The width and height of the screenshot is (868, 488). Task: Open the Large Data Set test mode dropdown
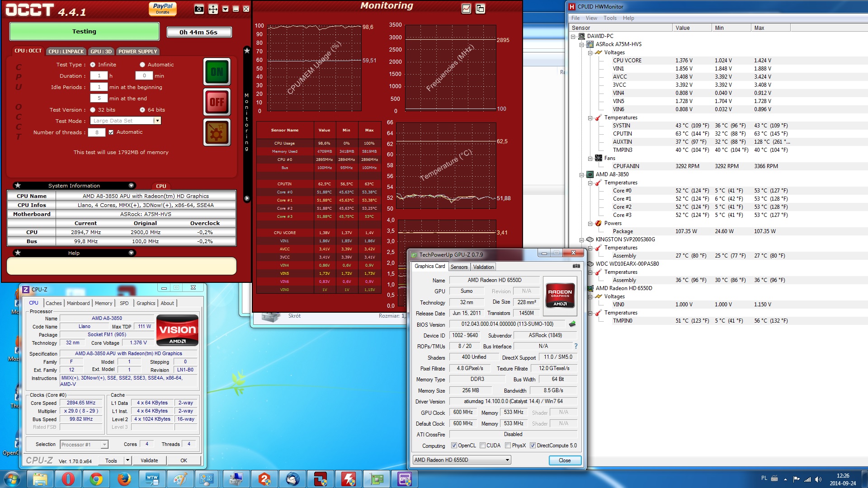(x=157, y=121)
